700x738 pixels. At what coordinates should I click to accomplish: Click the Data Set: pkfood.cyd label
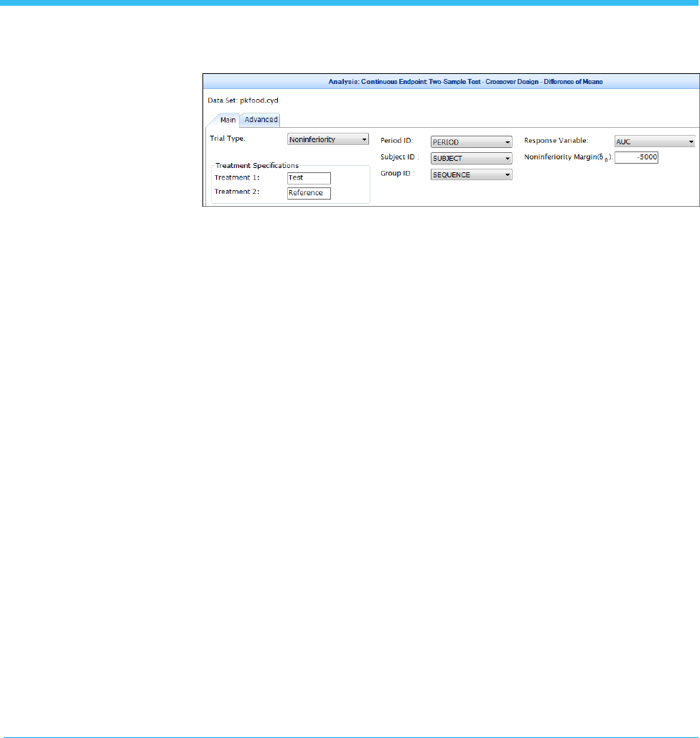pos(243,101)
